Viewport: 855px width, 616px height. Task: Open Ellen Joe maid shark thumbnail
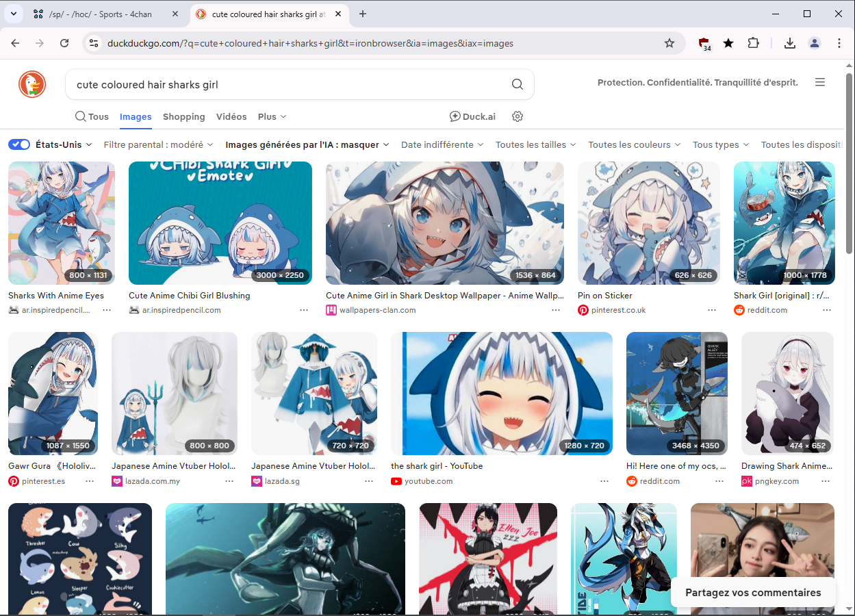[x=488, y=559]
